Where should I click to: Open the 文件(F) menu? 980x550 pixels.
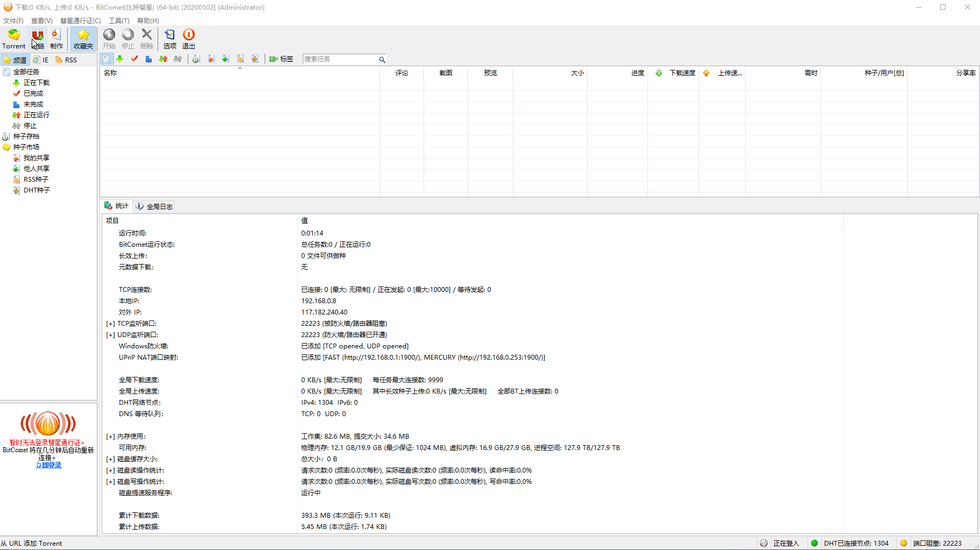(13, 21)
